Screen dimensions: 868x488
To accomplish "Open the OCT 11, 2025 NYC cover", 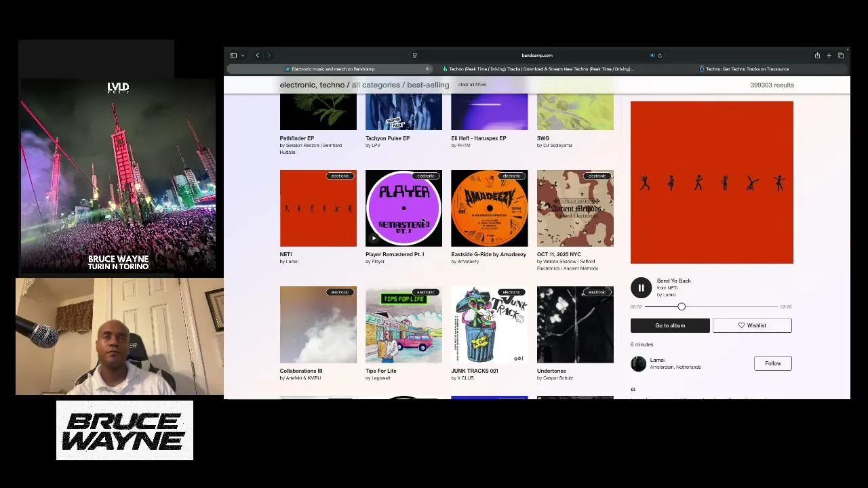I will pos(575,209).
